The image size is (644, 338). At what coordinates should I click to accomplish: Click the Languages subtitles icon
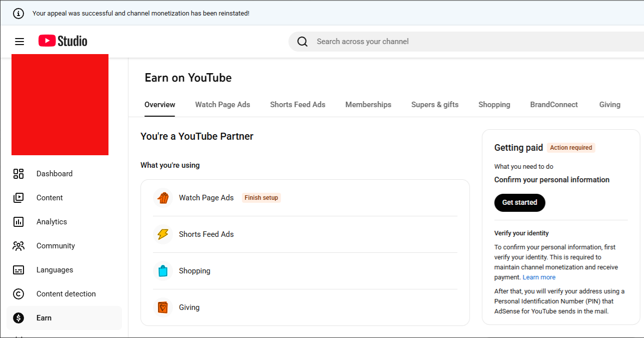pos(18,270)
